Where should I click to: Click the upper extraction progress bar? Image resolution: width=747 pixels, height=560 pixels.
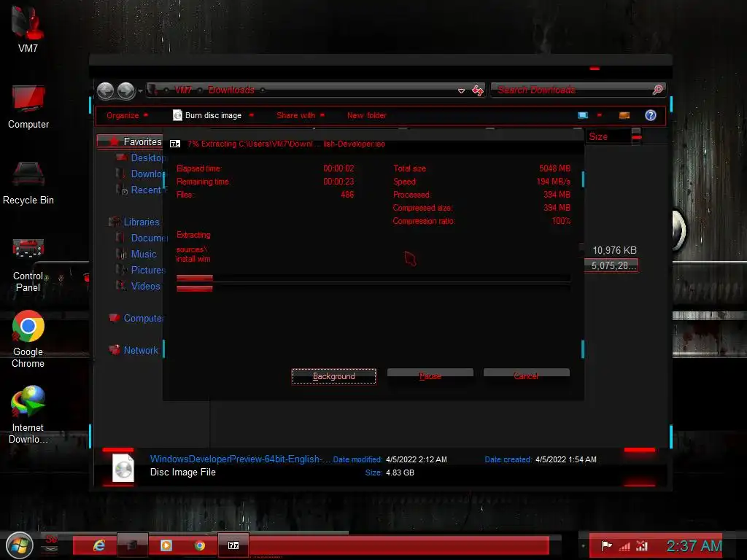pyautogui.click(x=373, y=278)
